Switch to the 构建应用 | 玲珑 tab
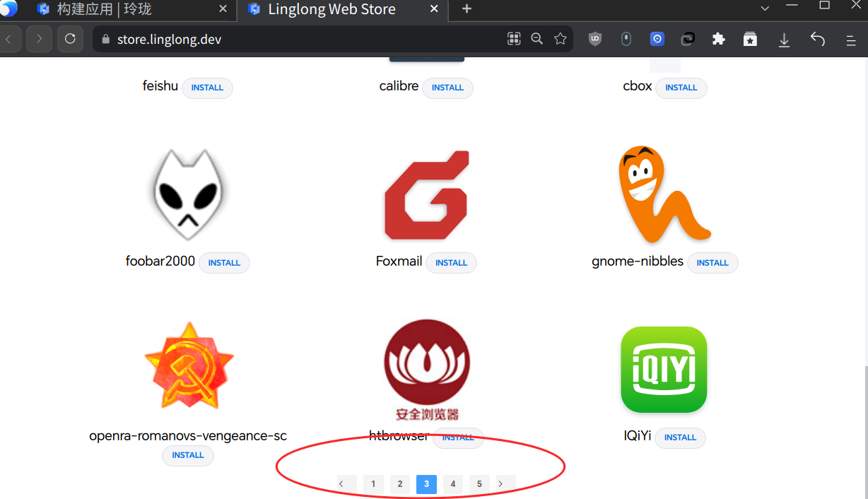The width and height of the screenshot is (868, 499). (133, 9)
